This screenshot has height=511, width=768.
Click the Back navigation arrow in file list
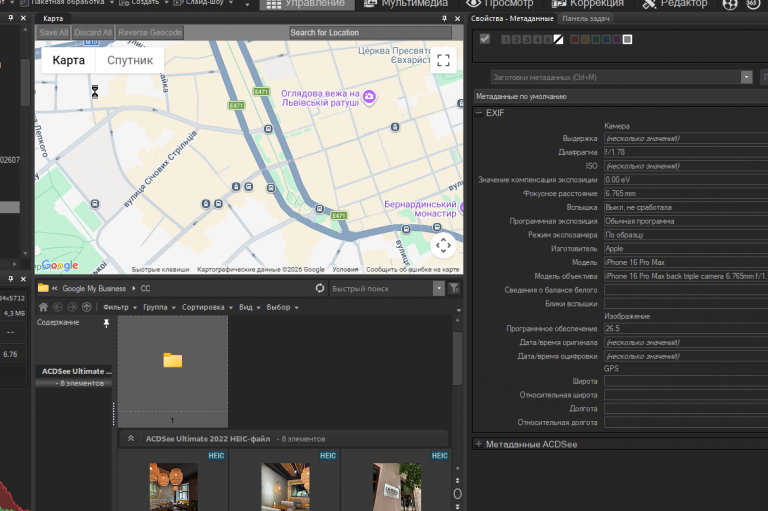(x=58, y=307)
